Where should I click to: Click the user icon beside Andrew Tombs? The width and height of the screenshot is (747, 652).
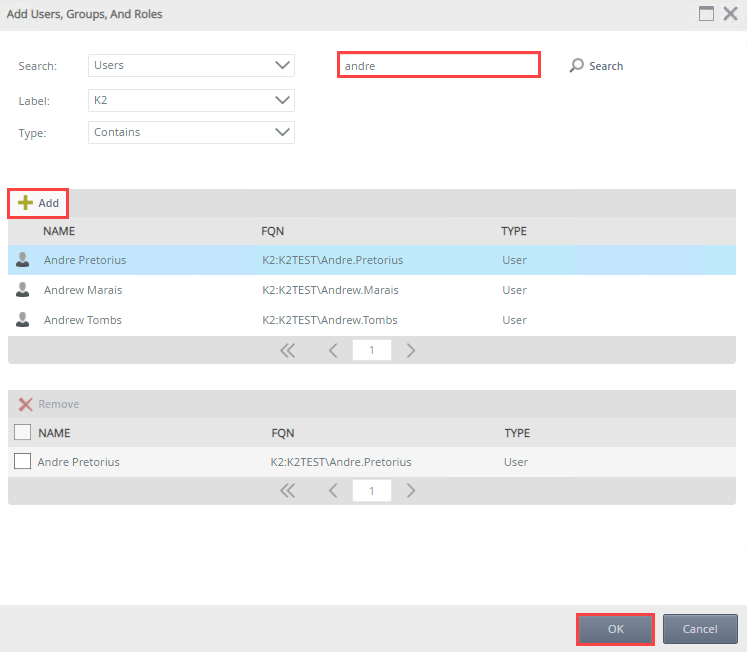[22, 320]
